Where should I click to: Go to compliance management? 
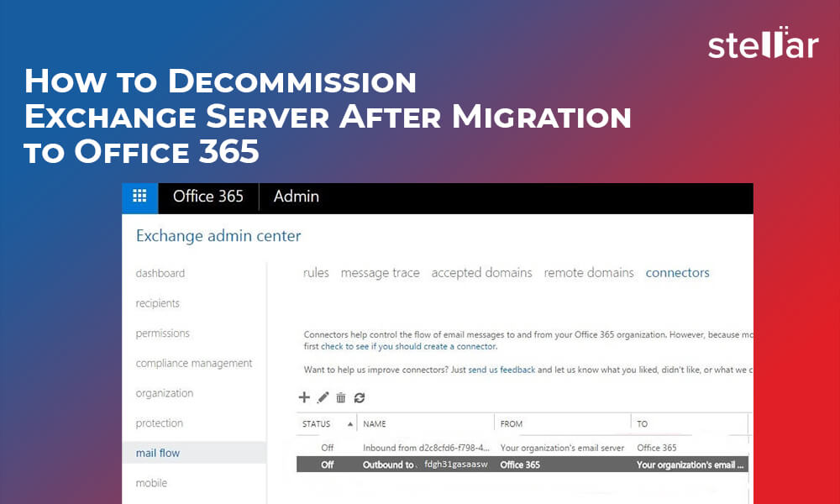click(x=193, y=364)
